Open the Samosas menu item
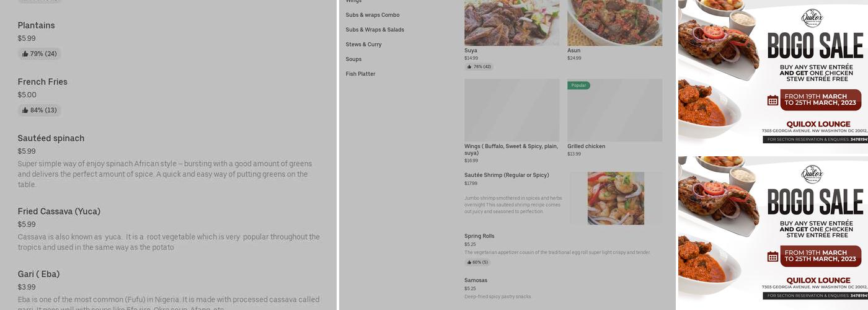 point(476,280)
